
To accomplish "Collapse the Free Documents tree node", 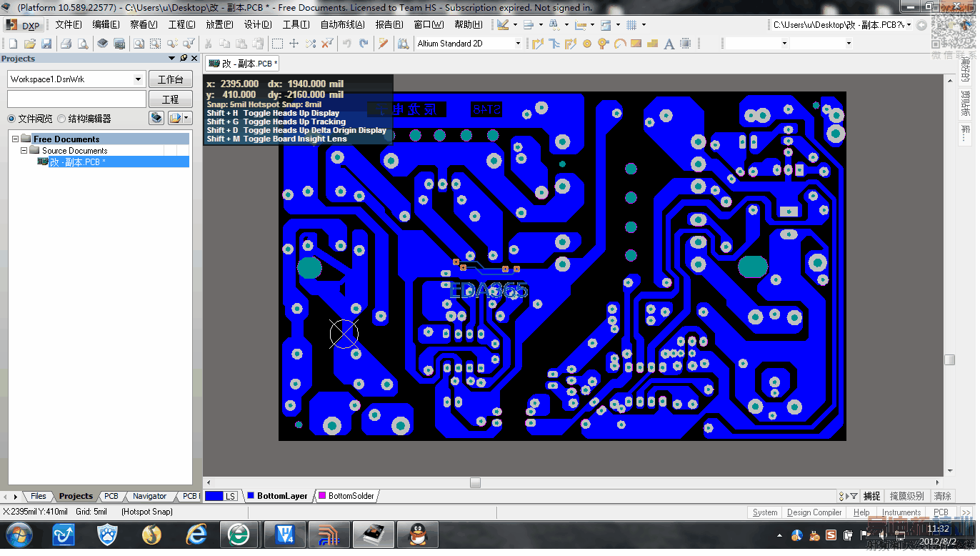I will tap(15, 139).
